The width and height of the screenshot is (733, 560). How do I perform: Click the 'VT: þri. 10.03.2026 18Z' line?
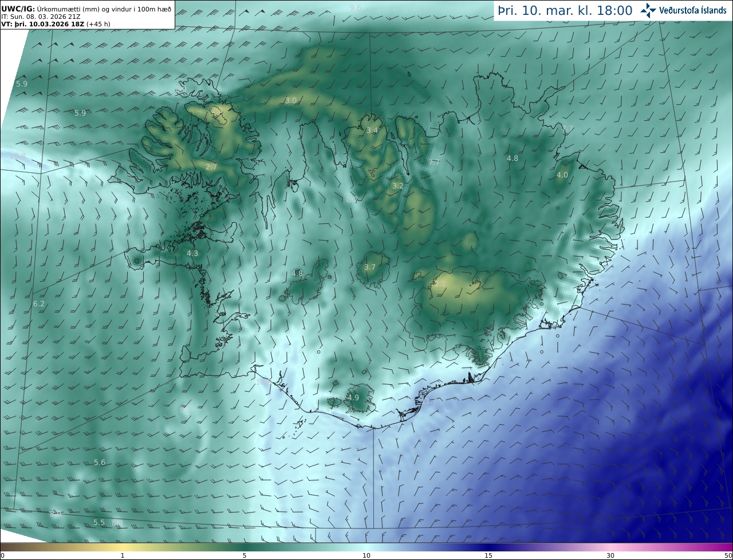(x=56, y=24)
